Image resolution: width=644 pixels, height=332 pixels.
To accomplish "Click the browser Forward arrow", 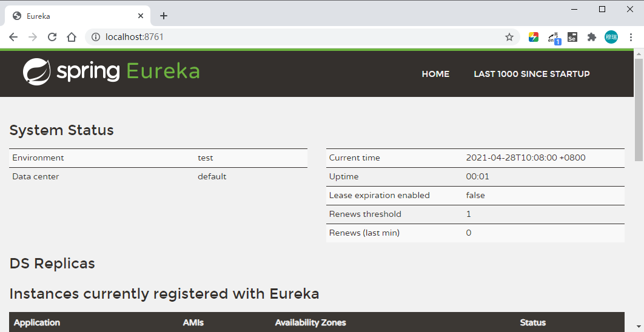I will click(x=33, y=37).
